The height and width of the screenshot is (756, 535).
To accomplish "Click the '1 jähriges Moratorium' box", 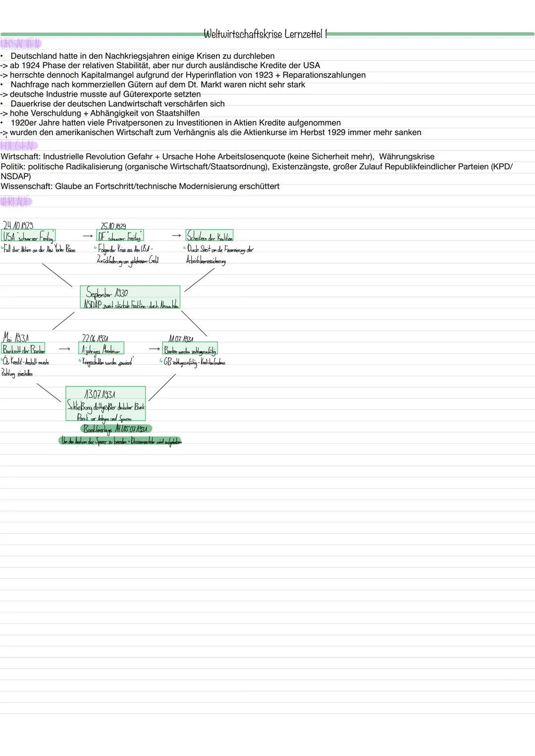I will click(101, 348).
